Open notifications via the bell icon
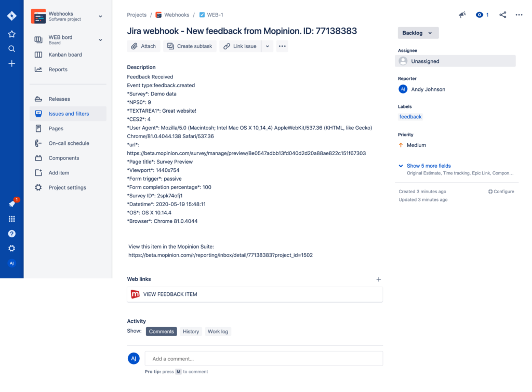The width and height of the screenshot is (532, 392). (x=11, y=204)
